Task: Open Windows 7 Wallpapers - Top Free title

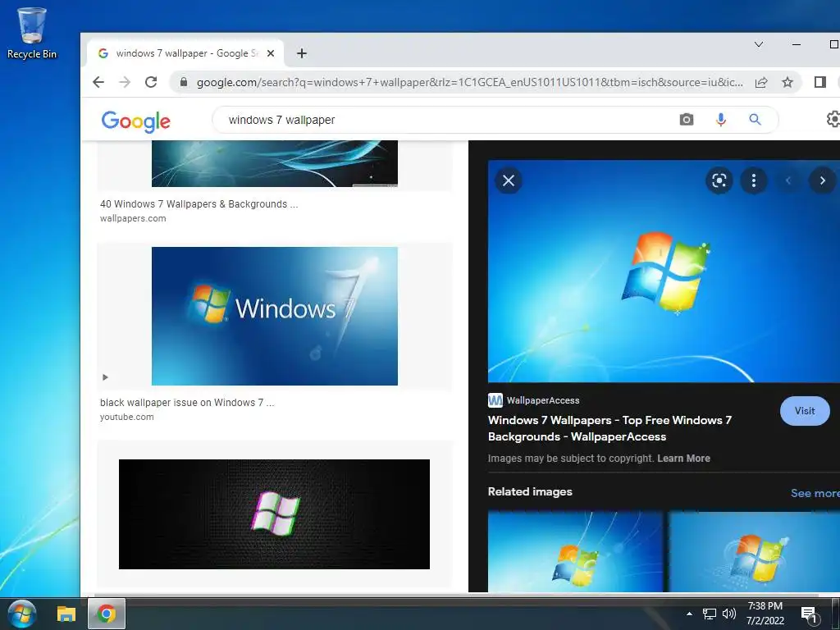Action: (609, 428)
